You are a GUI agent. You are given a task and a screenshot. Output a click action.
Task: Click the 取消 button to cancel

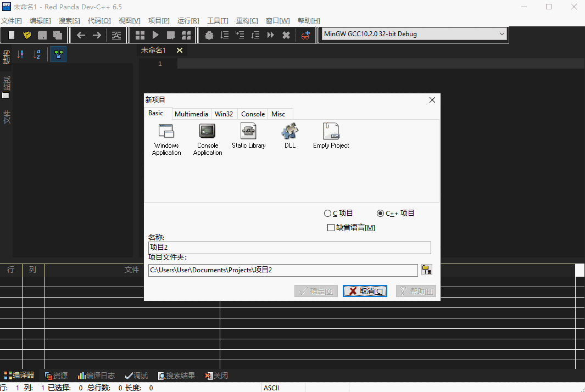pyautogui.click(x=364, y=291)
